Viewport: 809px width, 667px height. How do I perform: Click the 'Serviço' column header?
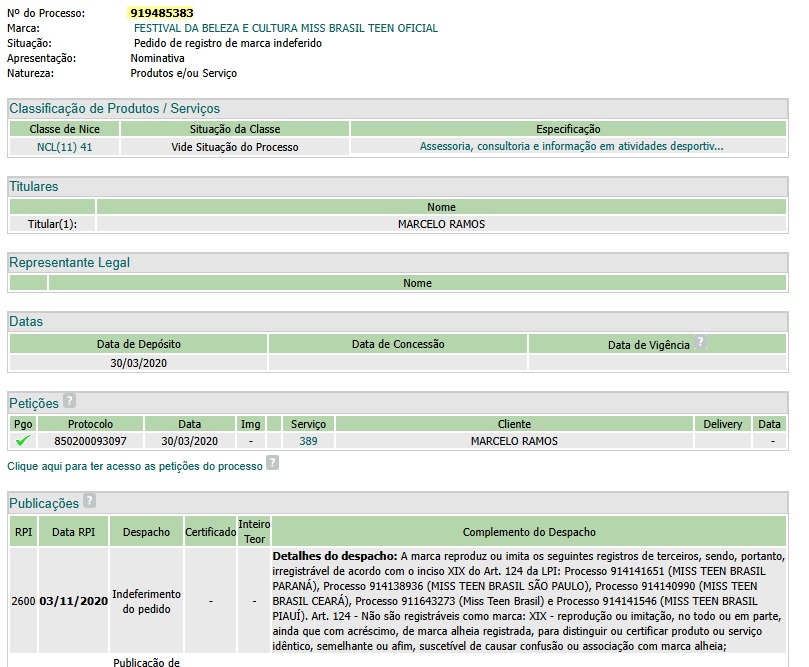(x=308, y=424)
